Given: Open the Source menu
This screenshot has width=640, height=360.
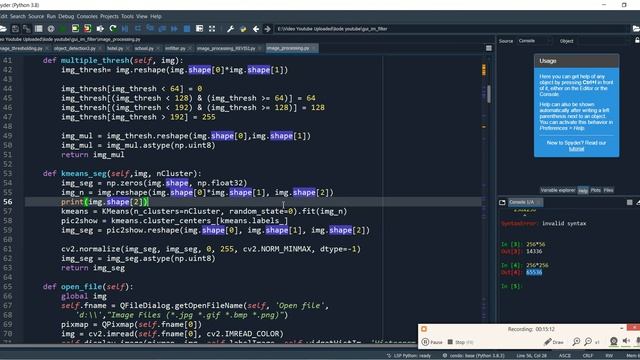Looking at the screenshot, I should click(x=36, y=16).
